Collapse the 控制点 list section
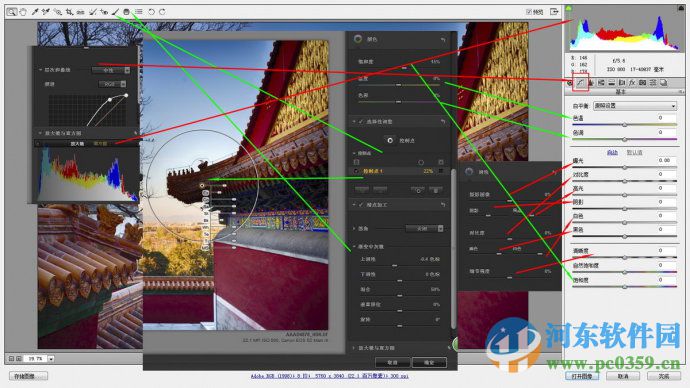This screenshot has width=690, height=388. [354, 153]
